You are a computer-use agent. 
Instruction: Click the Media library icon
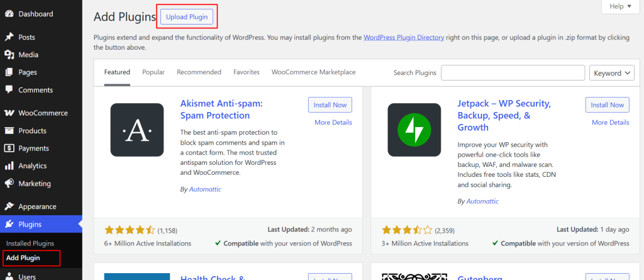click(x=9, y=55)
